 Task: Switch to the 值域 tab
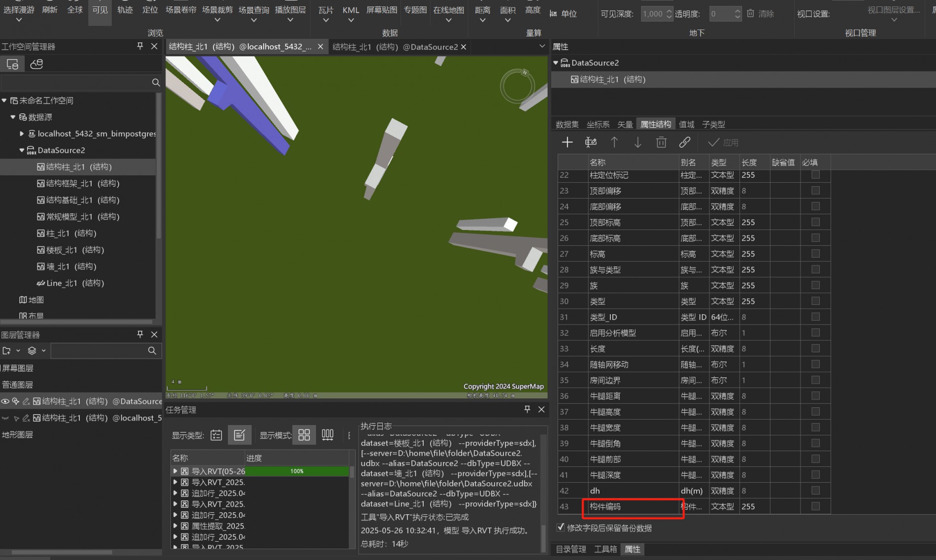pyautogui.click(x=687, y=125)
